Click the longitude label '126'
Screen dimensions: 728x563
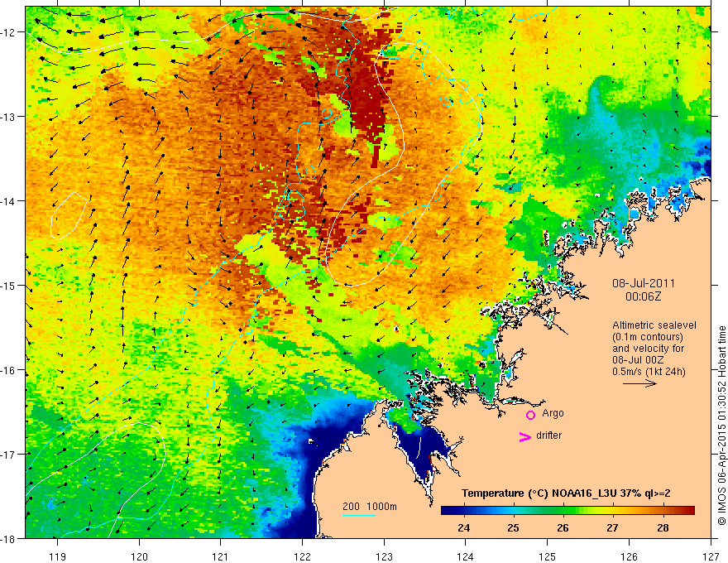pos(629,556)
